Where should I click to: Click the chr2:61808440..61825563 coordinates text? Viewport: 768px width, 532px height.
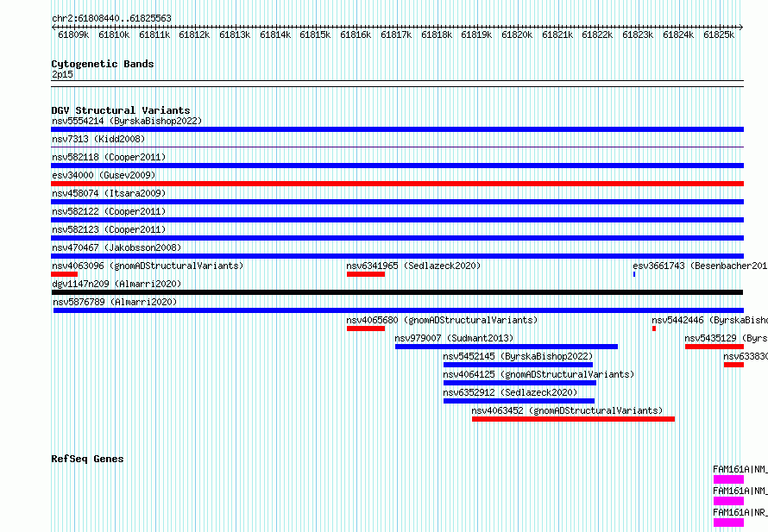(111, 18)
